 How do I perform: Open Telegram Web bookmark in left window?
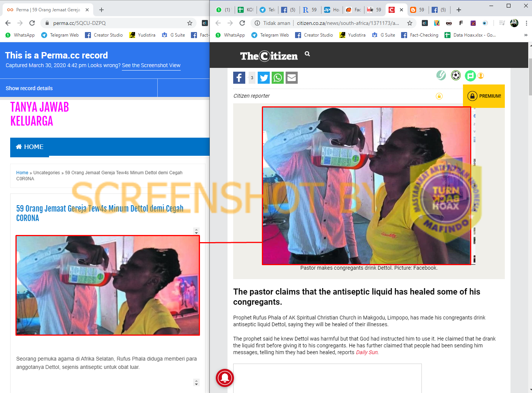[60, 35]
